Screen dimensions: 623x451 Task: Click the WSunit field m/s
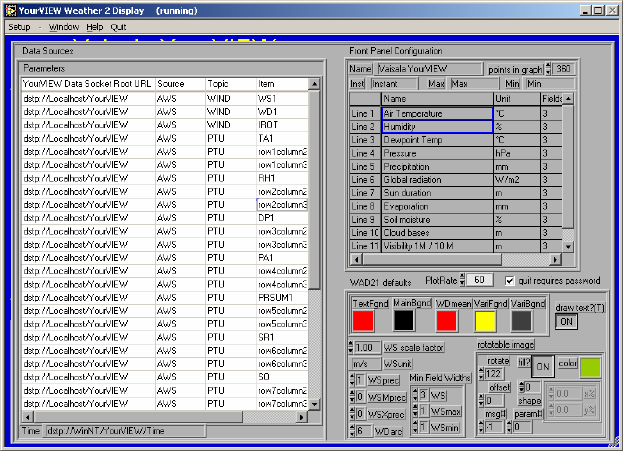(366, 364)
